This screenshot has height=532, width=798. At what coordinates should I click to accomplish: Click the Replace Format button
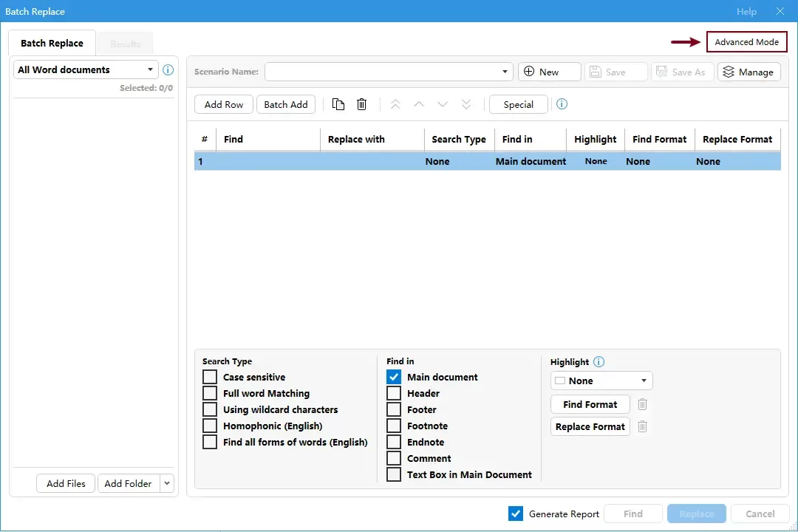coord(590,426)
